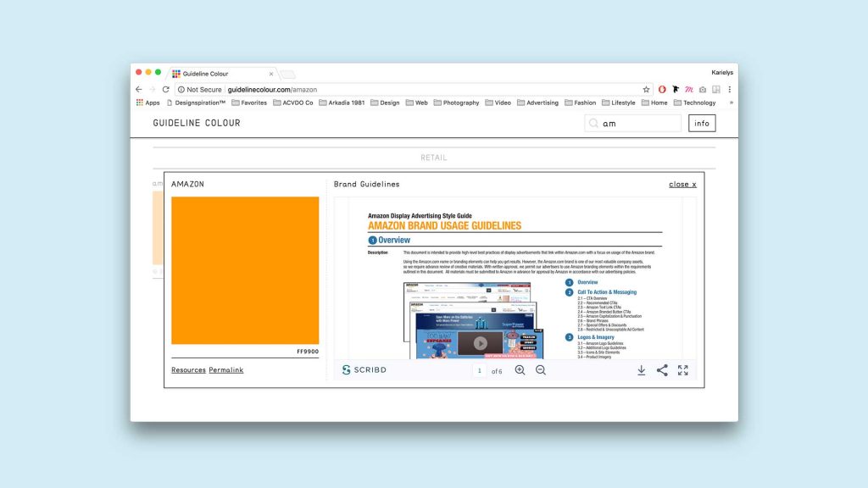Image resolution: width=868 pixels, height=488 pixels.
Task: Open the Resources link
Action: [188, 370]
